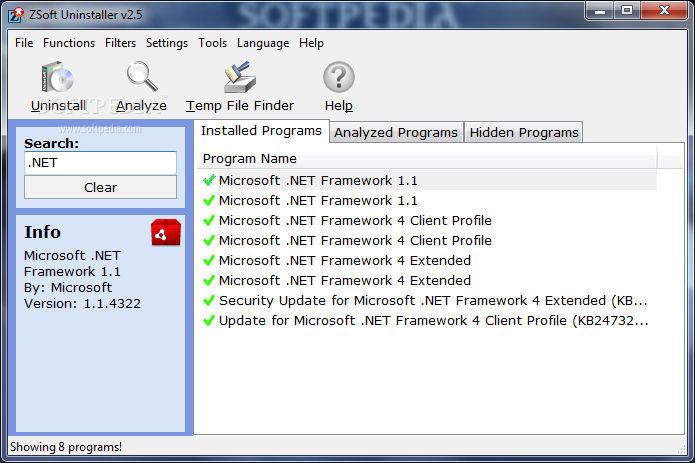This screenshot has height=463, width=695.
Task: Click the Showing 8 programs status text
Action: [x=66, y=447]
